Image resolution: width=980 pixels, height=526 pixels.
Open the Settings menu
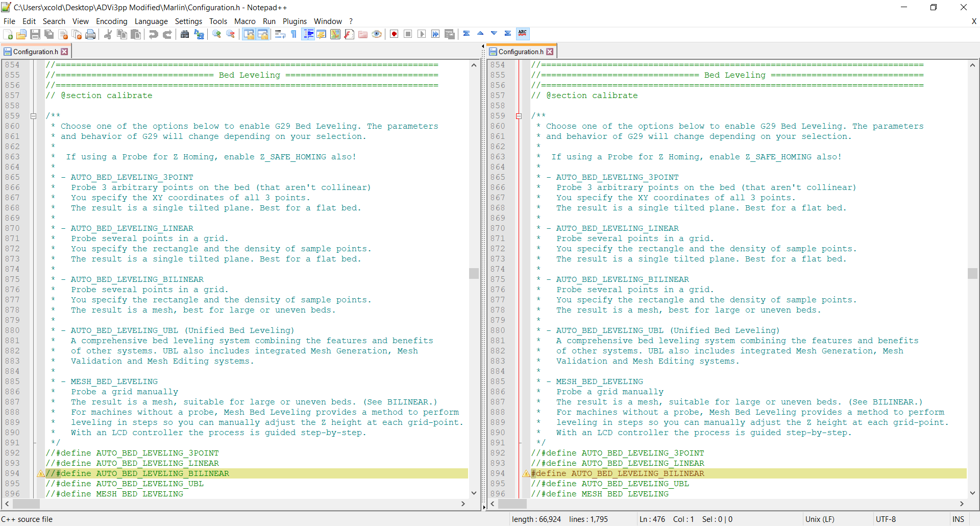(189, 21)
